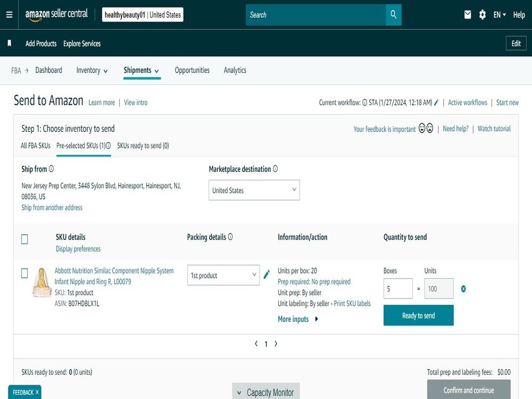Edit packing template with pencil icon

[x=267, y=274]
